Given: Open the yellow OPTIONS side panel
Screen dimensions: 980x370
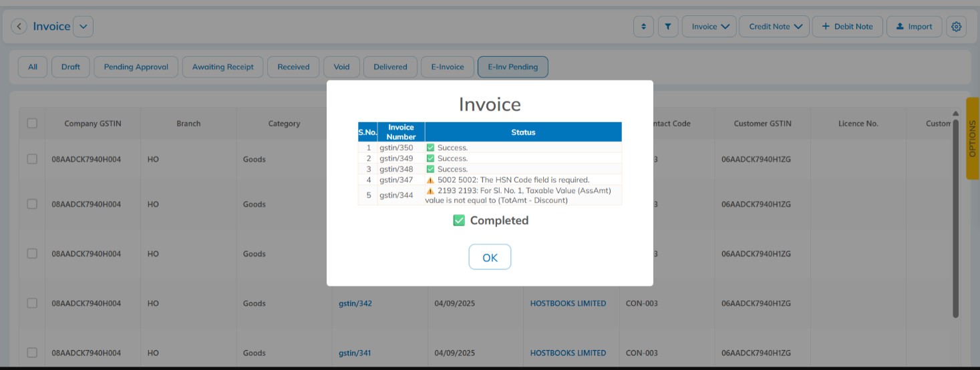Looking at the screenshot, I should 972,138.
